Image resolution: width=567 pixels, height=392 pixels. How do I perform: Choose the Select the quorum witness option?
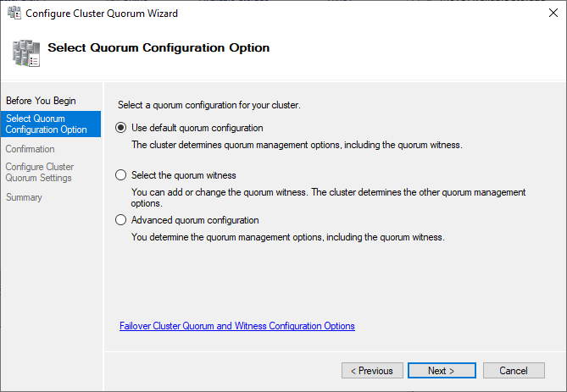tap(121, 175)
